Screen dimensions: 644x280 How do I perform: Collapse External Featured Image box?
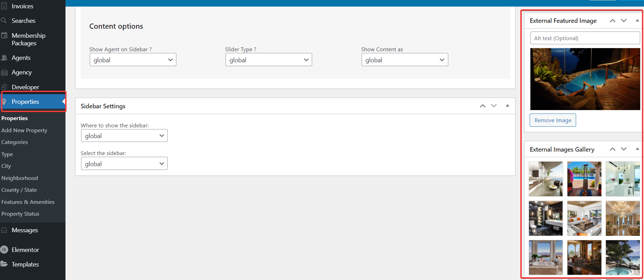point(637,21)
